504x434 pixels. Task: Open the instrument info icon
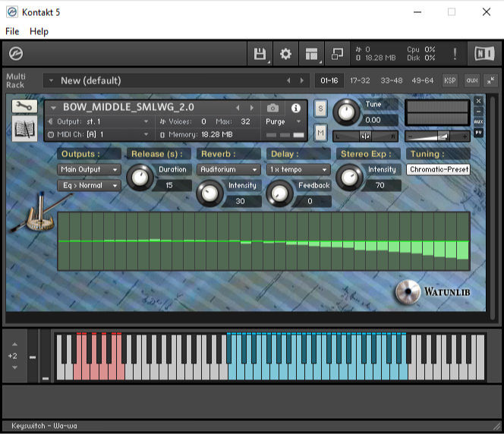coord(296,108)
